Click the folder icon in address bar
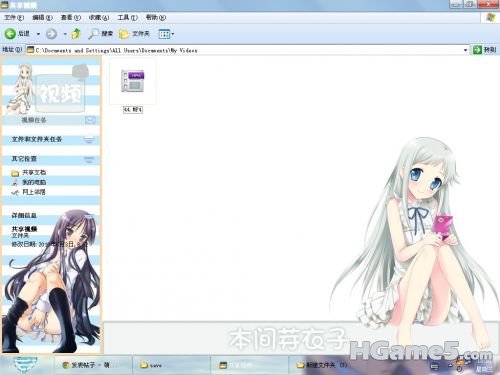This screenshot has height=375, width=500. tap(30, 50)
